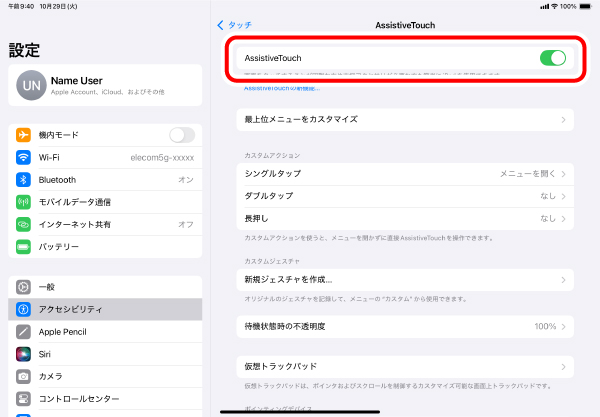Select カメラ in sidebar
The height and width of the screenshot is (417, 600).
click(x=105, y=376)
